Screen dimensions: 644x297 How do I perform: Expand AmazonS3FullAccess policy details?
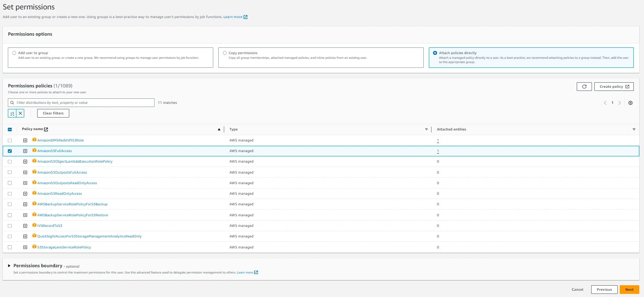(x=25, y=151)
